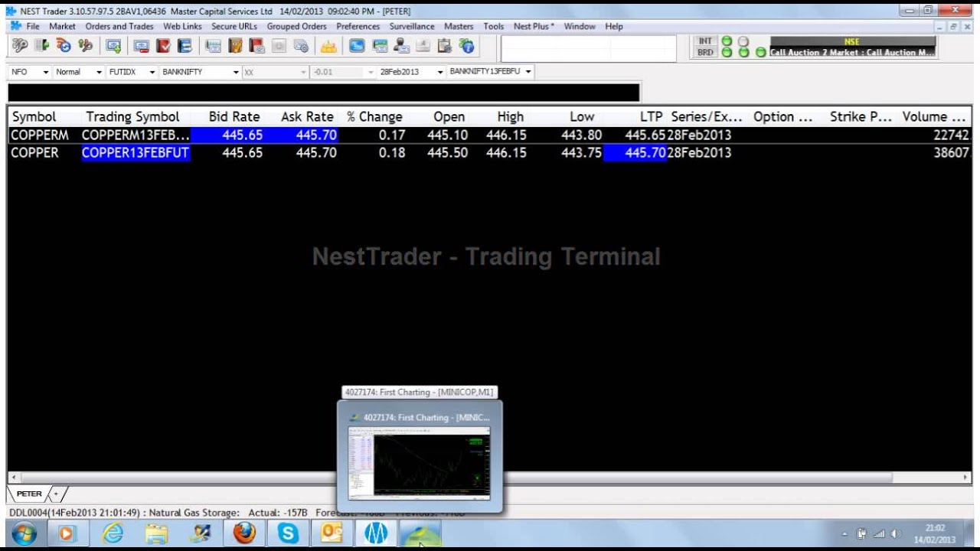Viewport: 980px width, 551px height.
Task: Expand the FUTIDX instrument dropdown
Action: [152, 72]
